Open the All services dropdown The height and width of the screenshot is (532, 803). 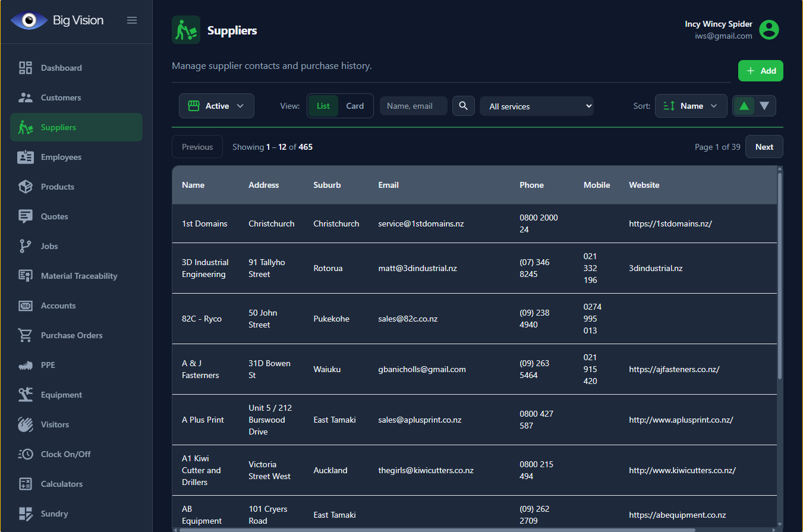point(537,106)
